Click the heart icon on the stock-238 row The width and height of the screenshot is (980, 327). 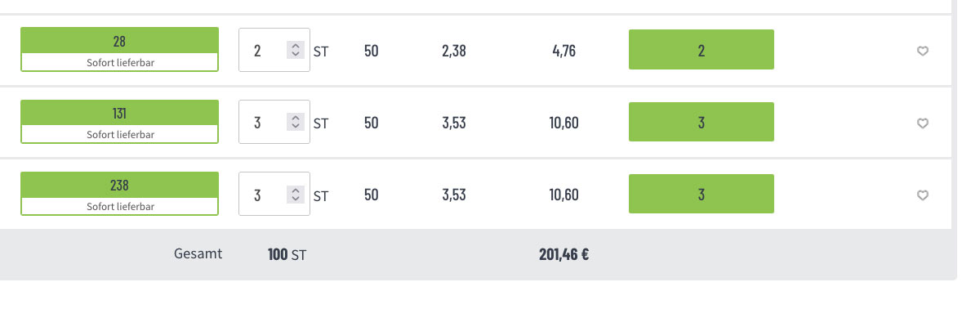coord(923,195)
